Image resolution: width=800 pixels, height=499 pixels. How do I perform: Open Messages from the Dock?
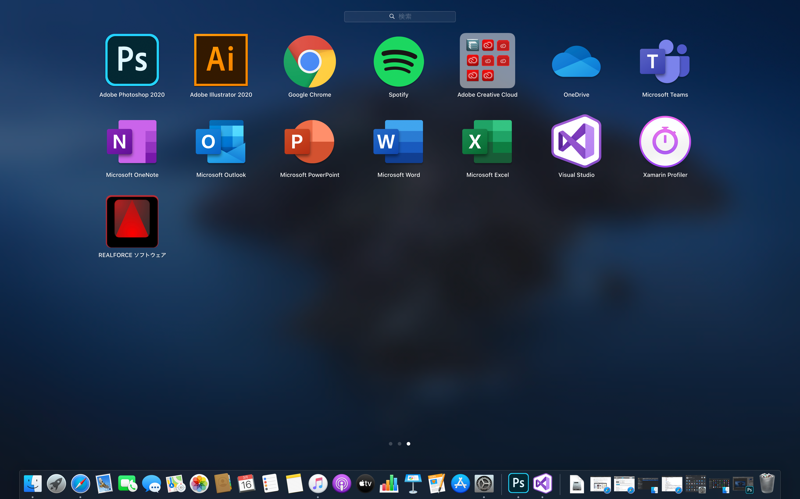point(152,483)
